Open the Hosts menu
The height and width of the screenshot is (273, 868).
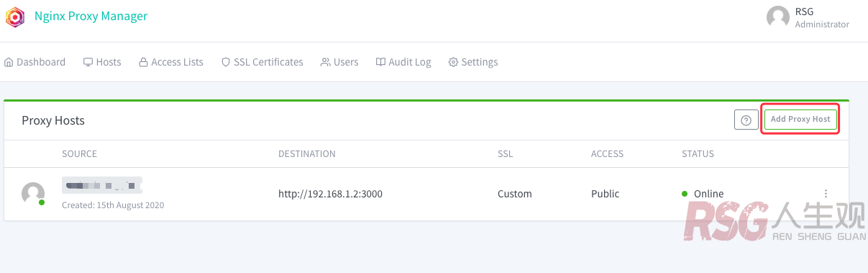pyautogui.click(x=102, y=62)
